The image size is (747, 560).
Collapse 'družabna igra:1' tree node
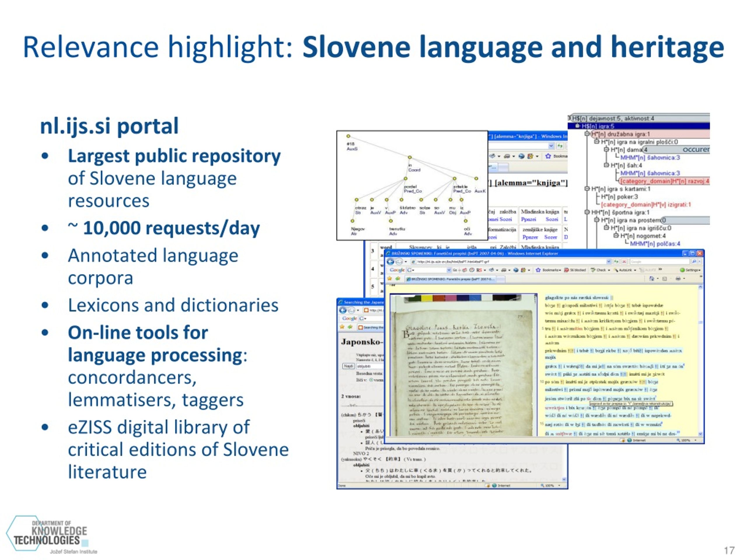click(587, 134)
